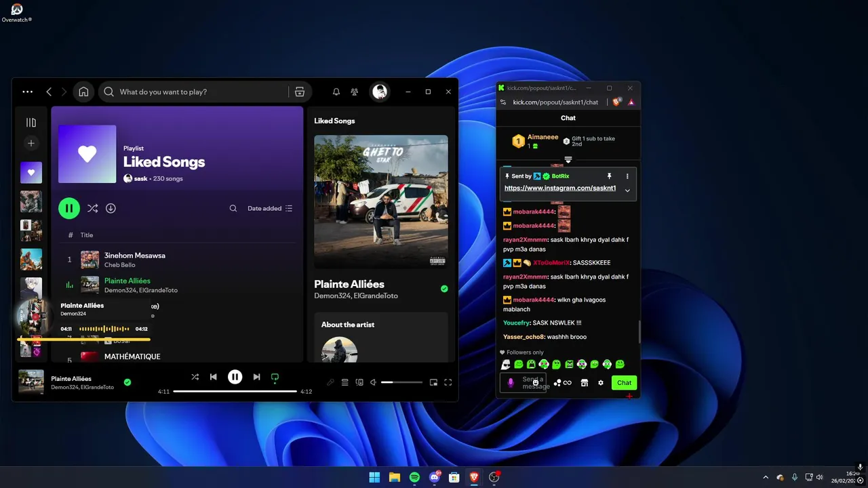Enter Spotify full screen mode
868x488 pixels.
coord(448,382)
